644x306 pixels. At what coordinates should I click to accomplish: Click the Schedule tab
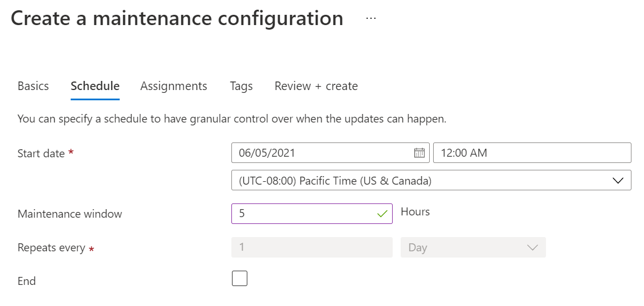coord(95,86)
